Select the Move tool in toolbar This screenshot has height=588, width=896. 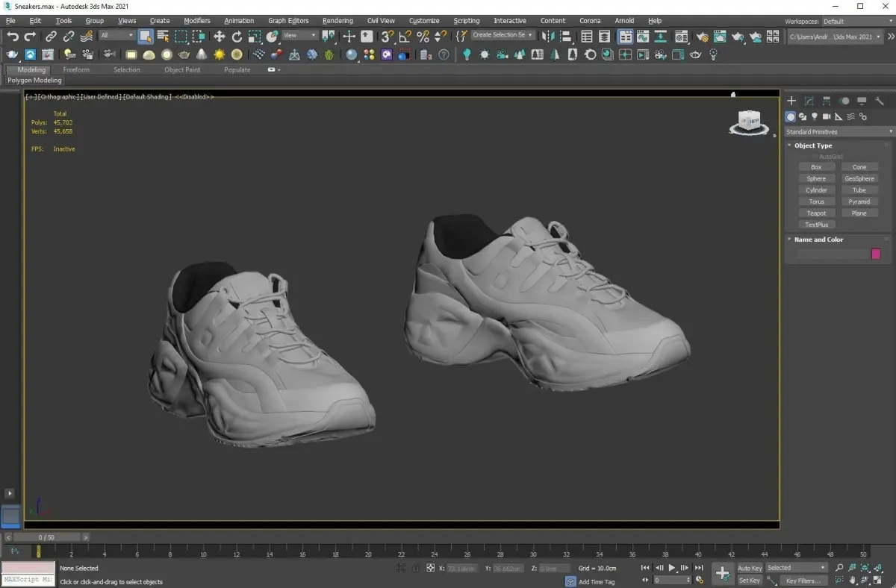pos(220,36)
